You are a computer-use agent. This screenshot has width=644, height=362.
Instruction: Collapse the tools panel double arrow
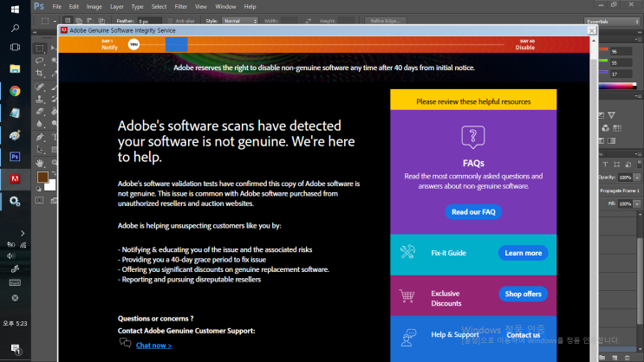[35, 32]
